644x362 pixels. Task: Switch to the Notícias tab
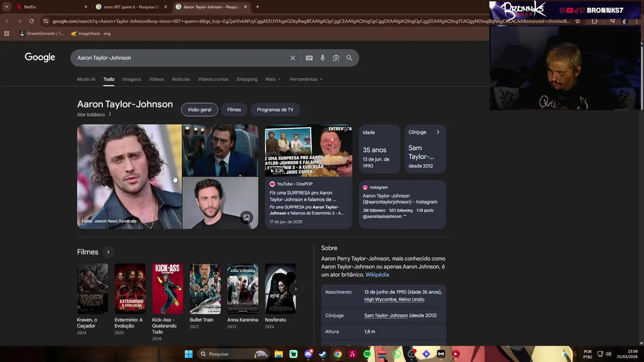point(181,79)
